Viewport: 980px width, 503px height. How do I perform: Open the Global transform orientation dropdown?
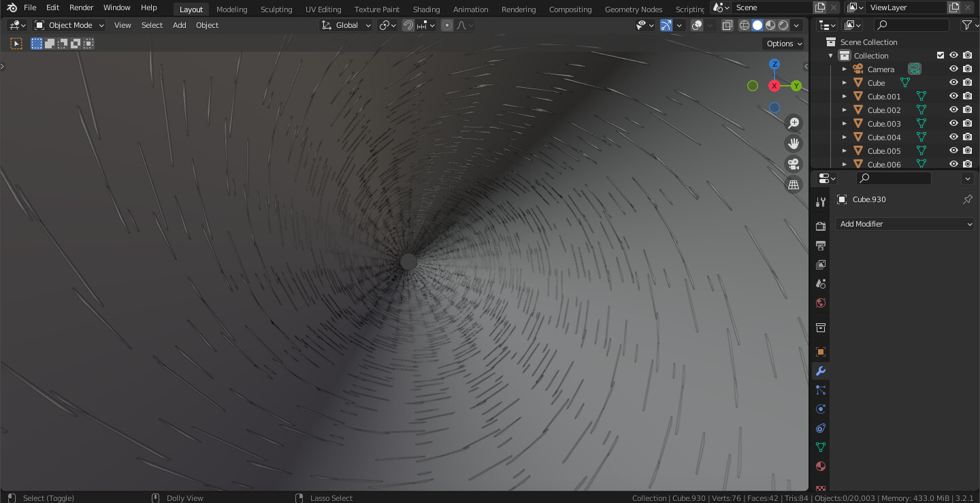345,25
